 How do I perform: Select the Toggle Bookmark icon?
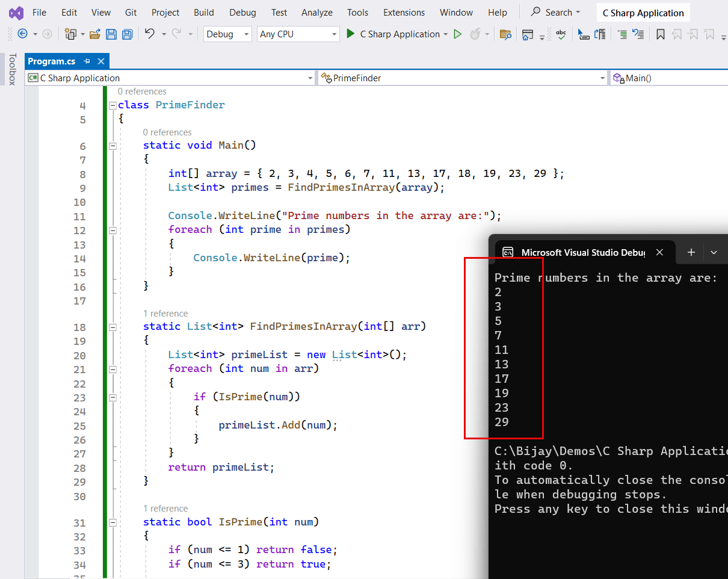pyautogui.click(x=659, y=34)
